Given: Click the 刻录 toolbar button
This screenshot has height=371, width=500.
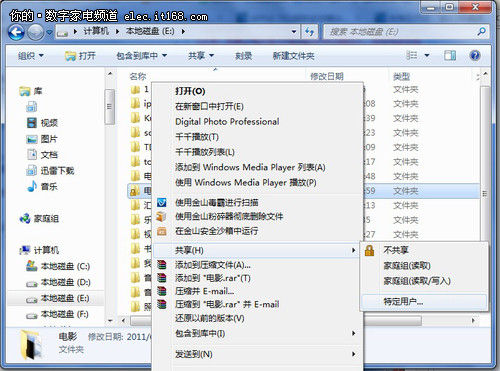Looking at the screenshot, I should tap(243, 56).
